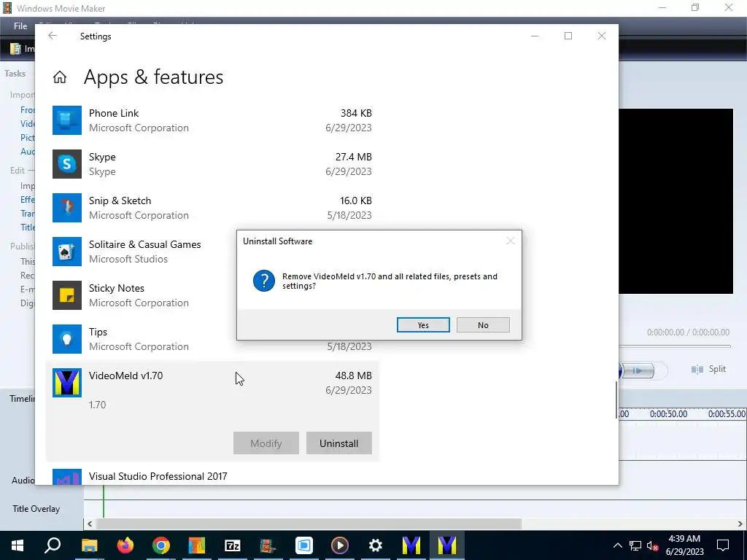Image resolution: width=747 pixels, height=560 pixels.
Task: Open 7-Zip from taskbar
Action: coord(233,545)
